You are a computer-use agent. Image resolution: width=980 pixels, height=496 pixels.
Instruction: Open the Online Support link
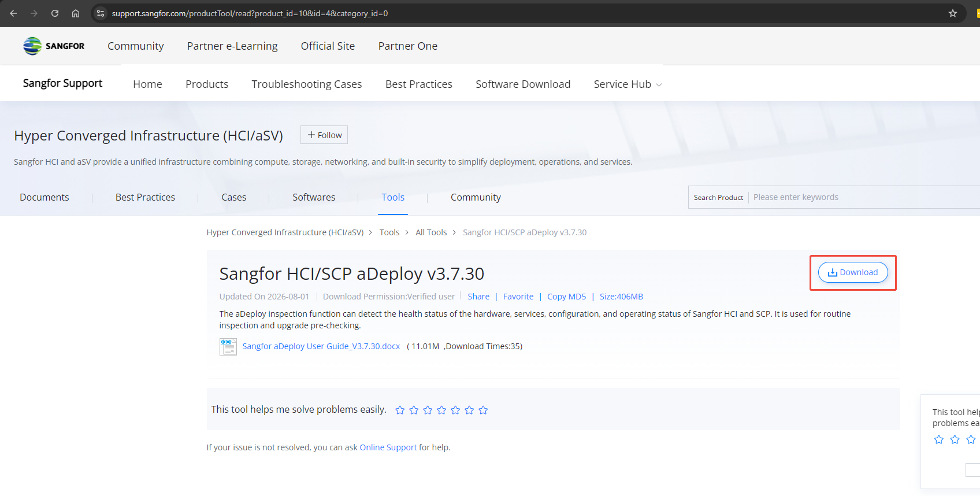pyautogui.click(x=388, y=447)
